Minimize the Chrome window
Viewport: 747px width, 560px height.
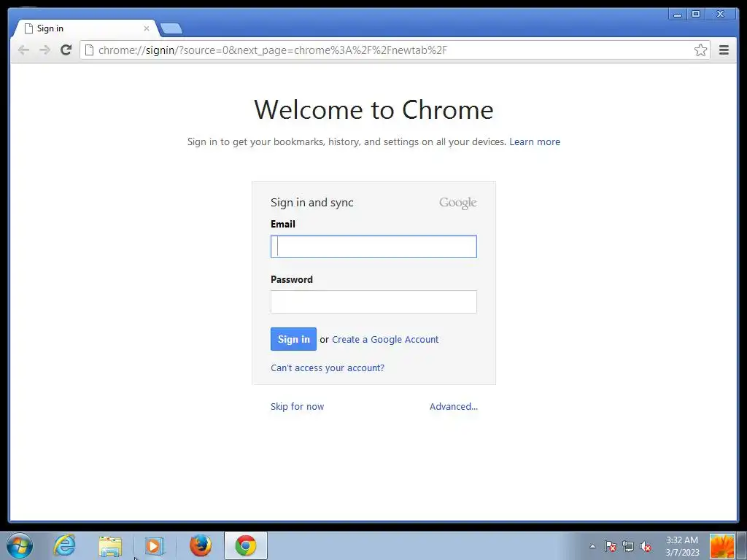coord(678,15)
